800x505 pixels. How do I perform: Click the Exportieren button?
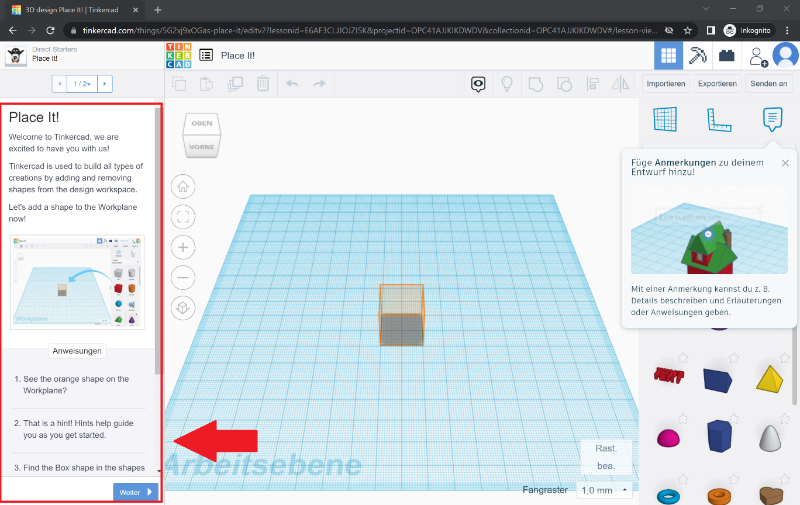(717, 84)
